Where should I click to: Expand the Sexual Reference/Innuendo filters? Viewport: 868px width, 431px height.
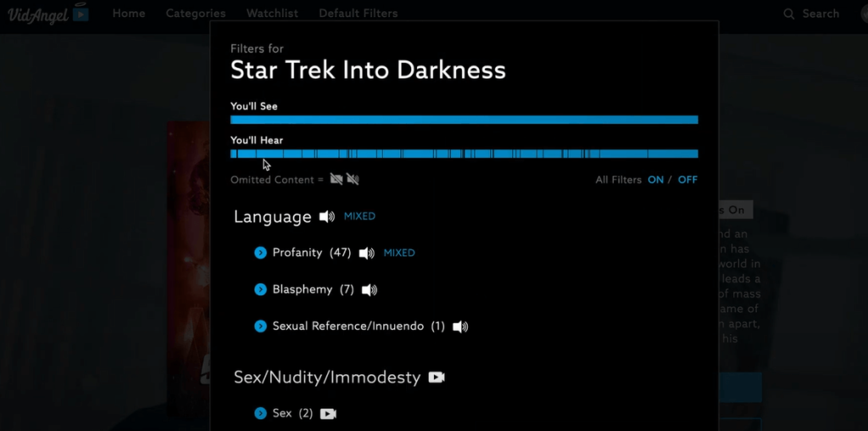coord(261,327)
